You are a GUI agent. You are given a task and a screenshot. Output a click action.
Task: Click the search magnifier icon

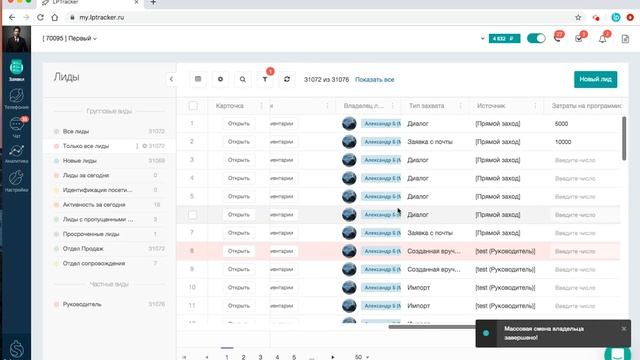pyautogui.click(x=242, y=79)
